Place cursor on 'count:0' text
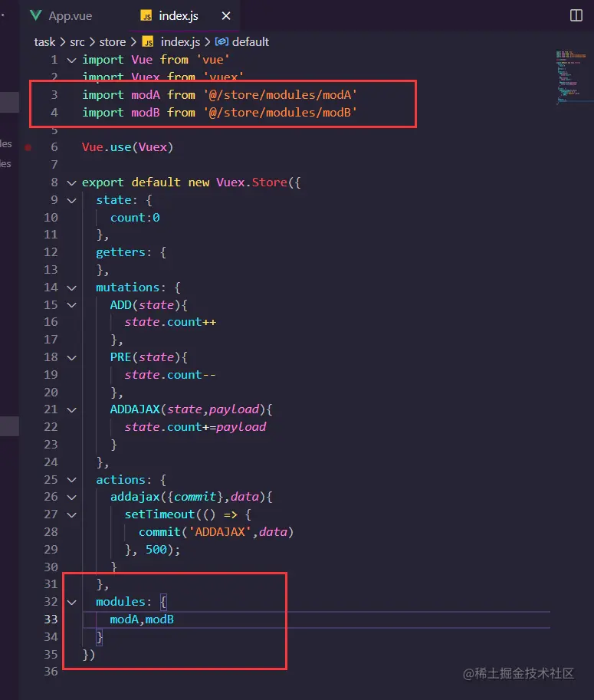 135,218
